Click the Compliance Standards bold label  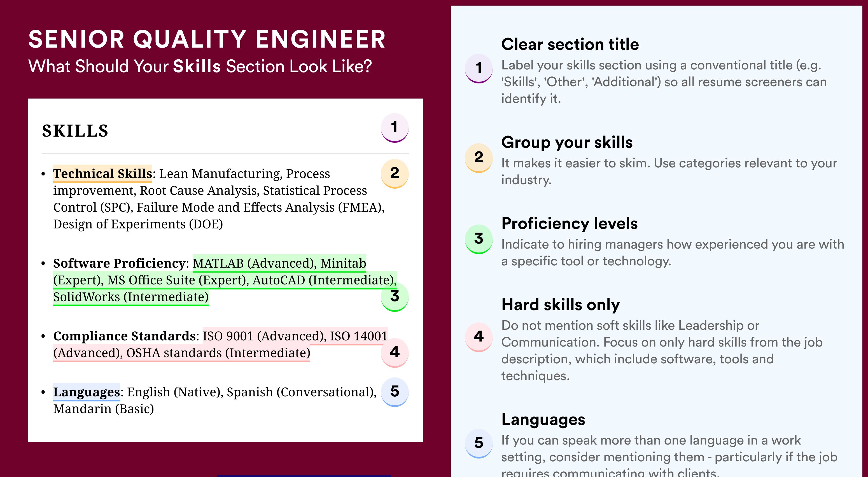point(124,336)
